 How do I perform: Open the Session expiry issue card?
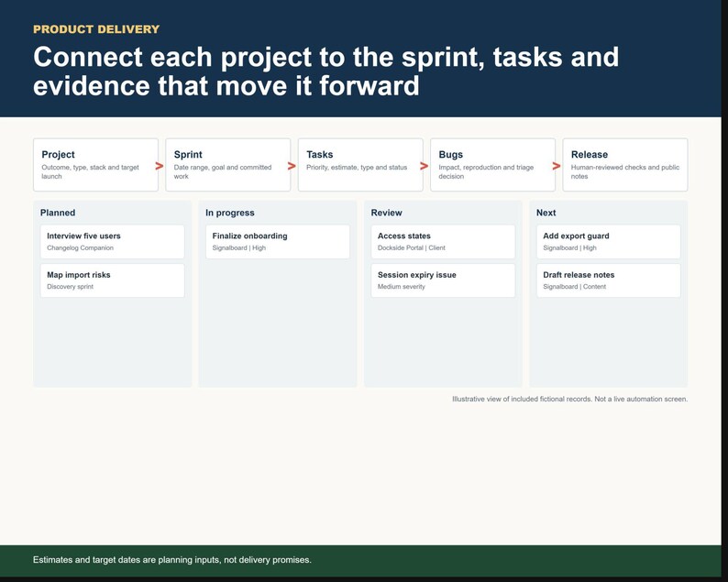443,280
